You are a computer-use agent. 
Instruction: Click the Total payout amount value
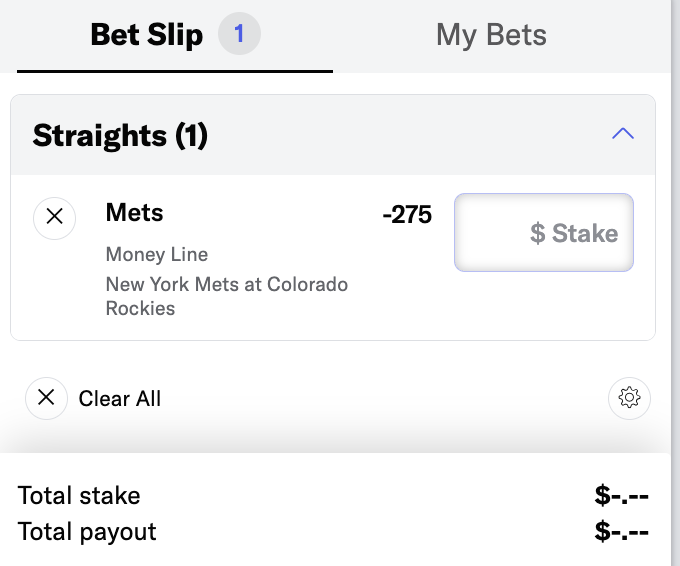[x=622, y=531]
